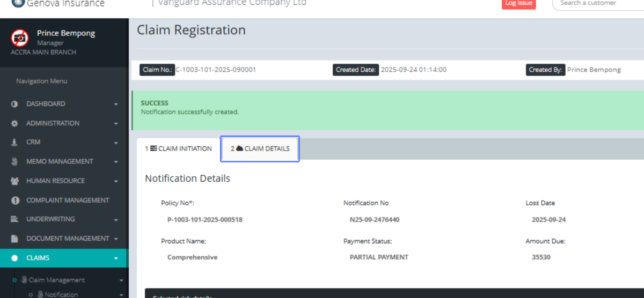644x298 pixels.
Task: Click the CRM icon in navigation menu
Action: (15, 143)
